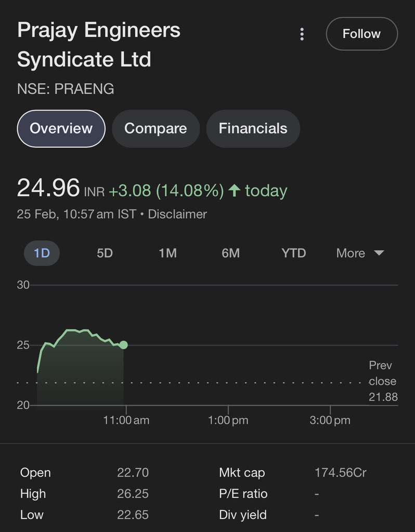Open the Financials tab

pos(253,129)
